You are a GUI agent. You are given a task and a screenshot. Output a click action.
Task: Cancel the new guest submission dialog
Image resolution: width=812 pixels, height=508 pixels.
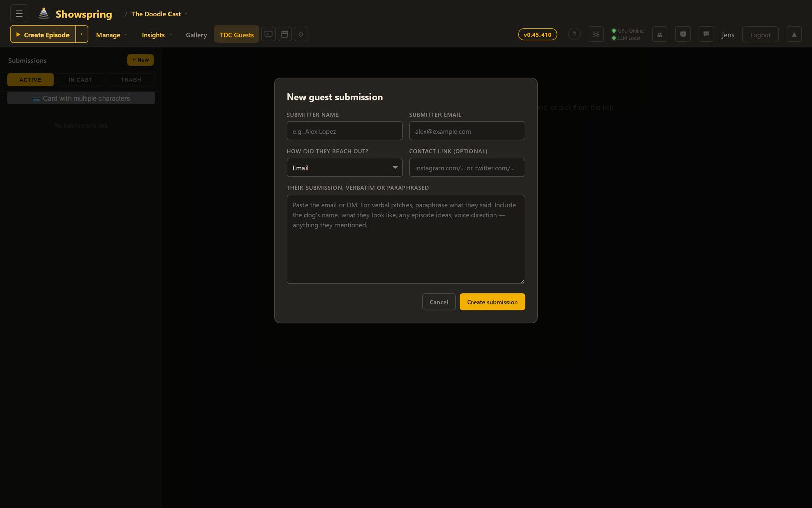[x=439, y=302]
